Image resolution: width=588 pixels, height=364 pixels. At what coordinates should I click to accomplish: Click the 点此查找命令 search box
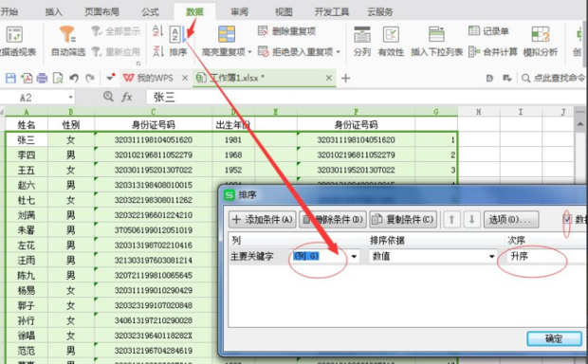pos(554,78)
